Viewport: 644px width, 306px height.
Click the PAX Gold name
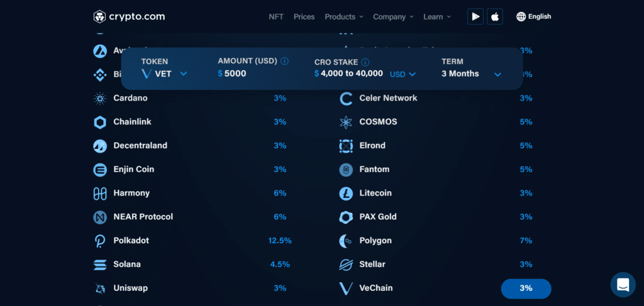point(378,217)
